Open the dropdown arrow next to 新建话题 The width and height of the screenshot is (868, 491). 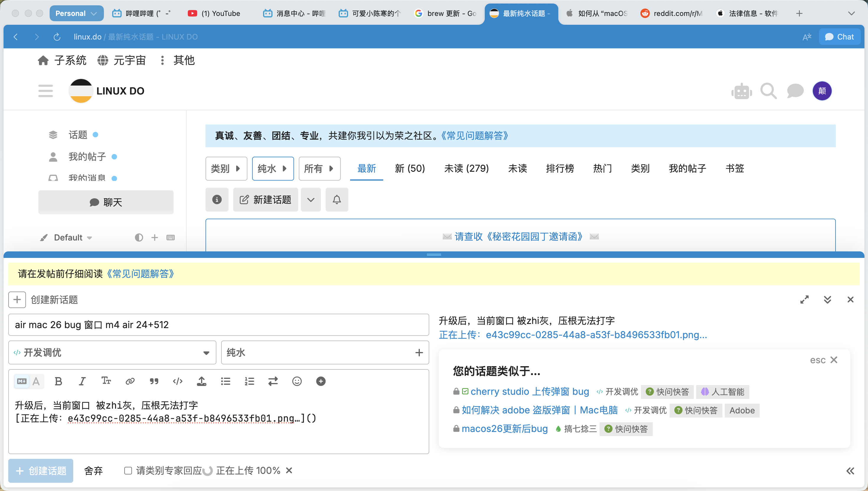pyautogui.click(x=311, y=200)
